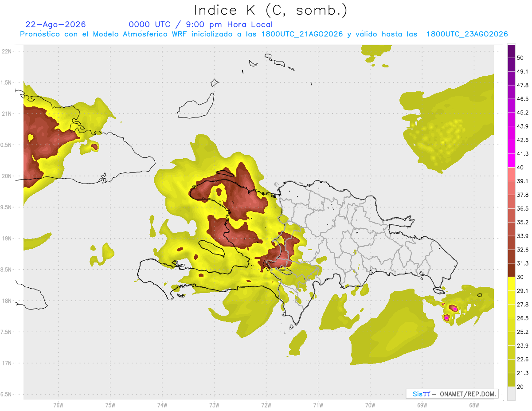Click the "40" legend value
The width and height of the screenshot is (532, 411).
[x=521, y=168]
